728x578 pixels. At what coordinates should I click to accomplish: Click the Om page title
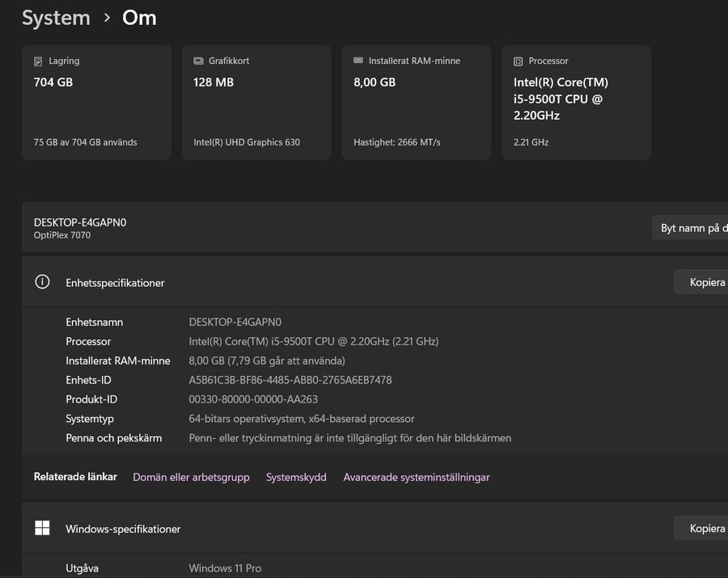[x=139, y=18]
